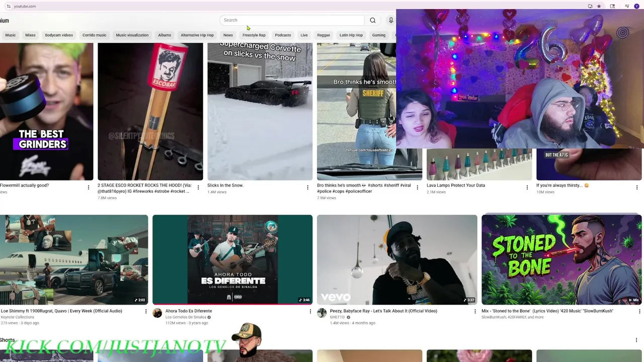Open site info icon beside youtube.com
The height and width of the screenshot is (362, 644).
click(x=9, y=6)
